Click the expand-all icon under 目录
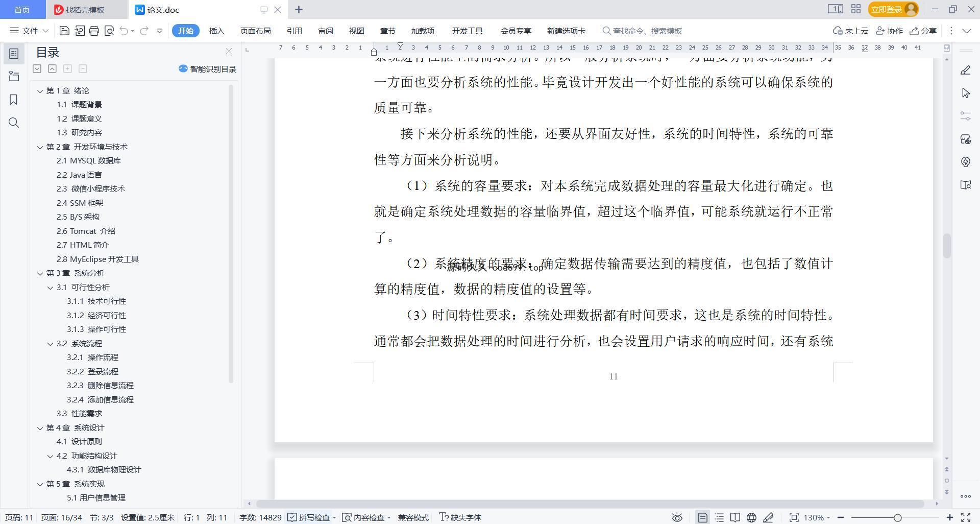 [37, 68]
